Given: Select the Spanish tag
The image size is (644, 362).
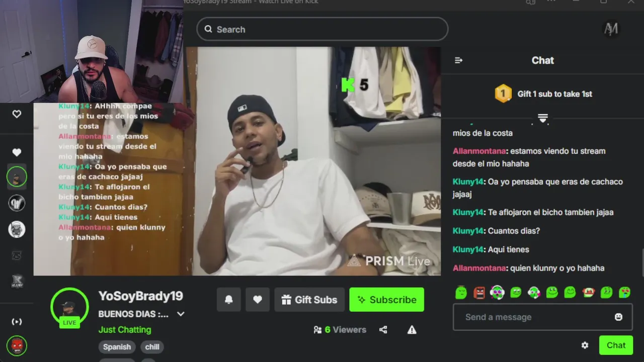Looking at the screenshot, I should [117, 347].
